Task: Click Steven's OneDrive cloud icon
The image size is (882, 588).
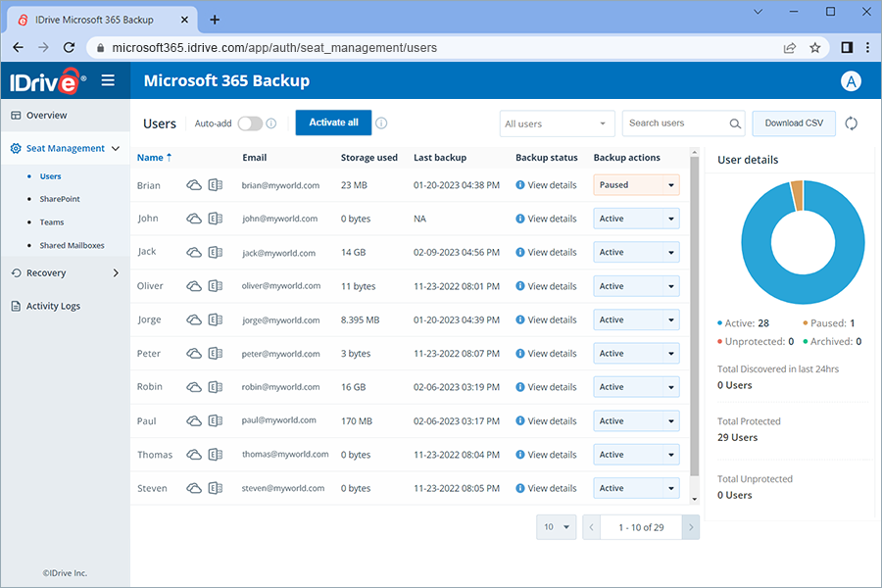Action: tap(194, 488)
